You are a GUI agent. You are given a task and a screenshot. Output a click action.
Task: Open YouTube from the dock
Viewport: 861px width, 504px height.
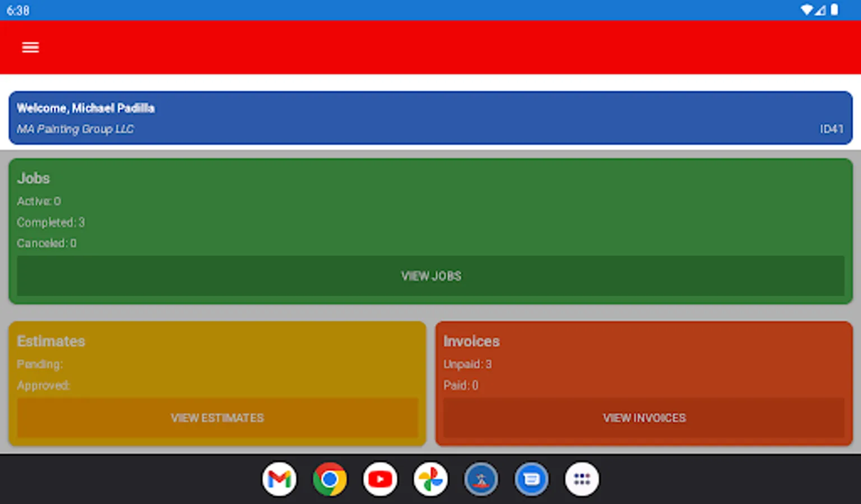point(380,479)
